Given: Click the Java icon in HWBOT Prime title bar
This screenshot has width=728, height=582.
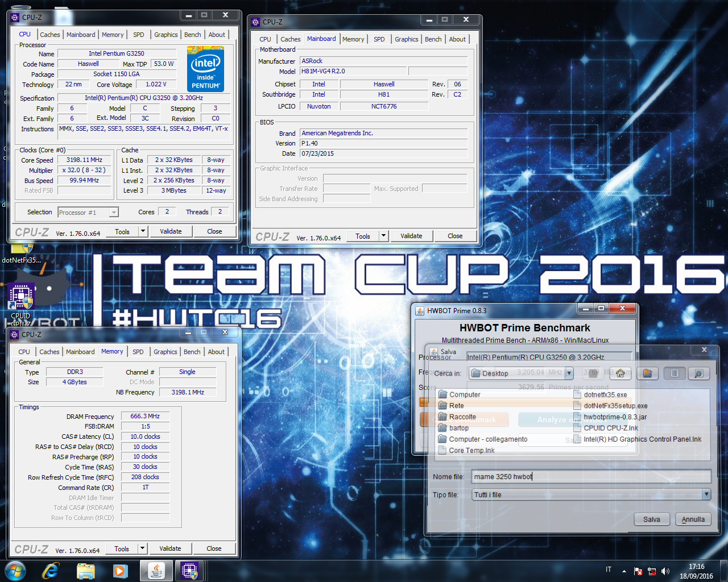Looking at the screenshot, I should click(x=420, y=310).
